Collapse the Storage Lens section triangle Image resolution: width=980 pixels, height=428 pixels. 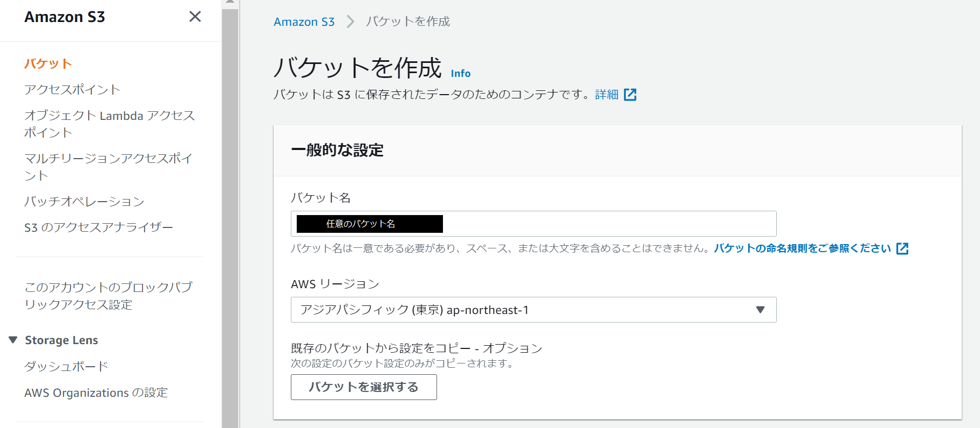point(13,340)
